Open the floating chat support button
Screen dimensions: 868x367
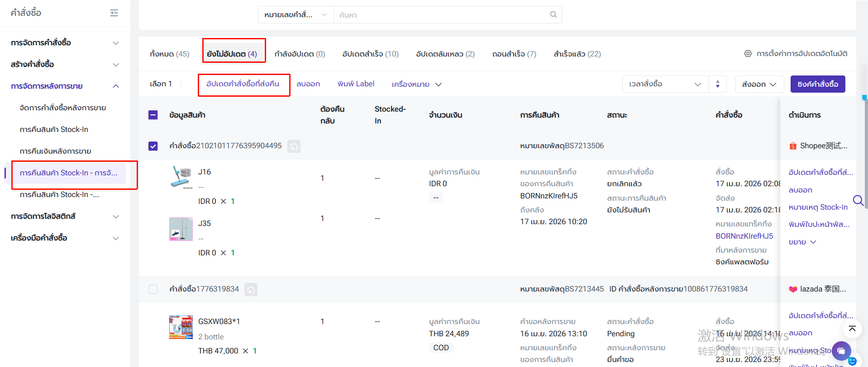(841, 351)
